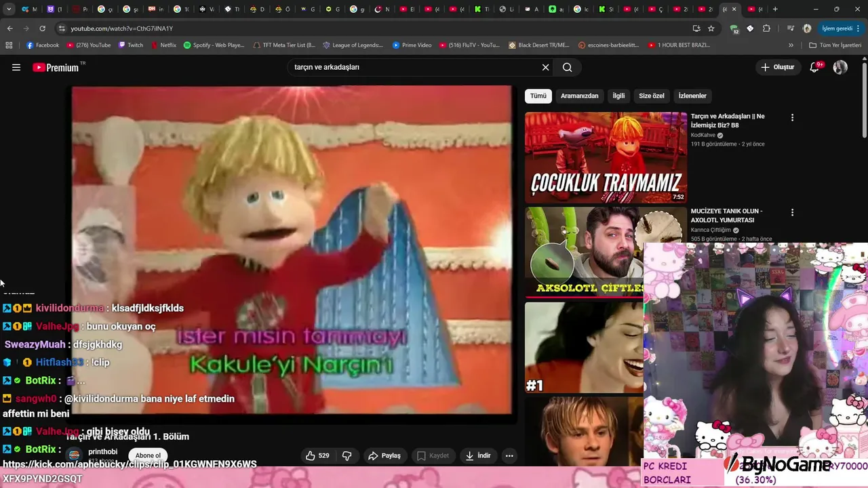Like the video with thumbs up
This screenshot has width=868, height=488.
[317, 455]
